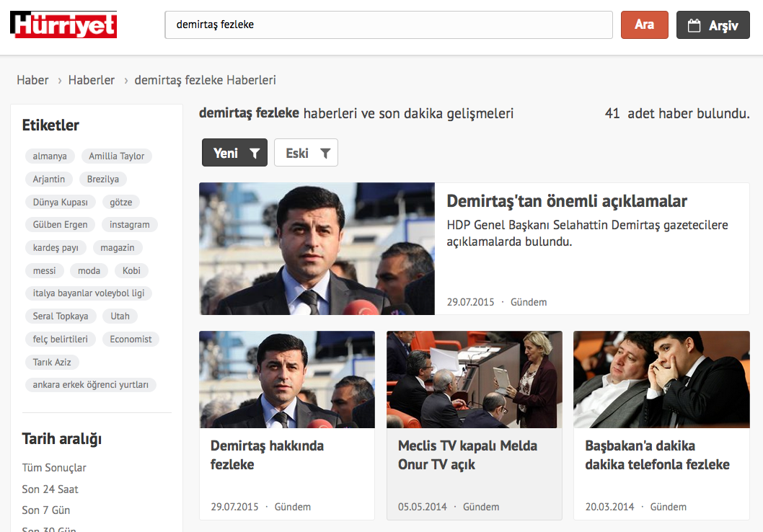Open Başbakan'a dakika dakika telefonla fezleke

click(657, 455)
